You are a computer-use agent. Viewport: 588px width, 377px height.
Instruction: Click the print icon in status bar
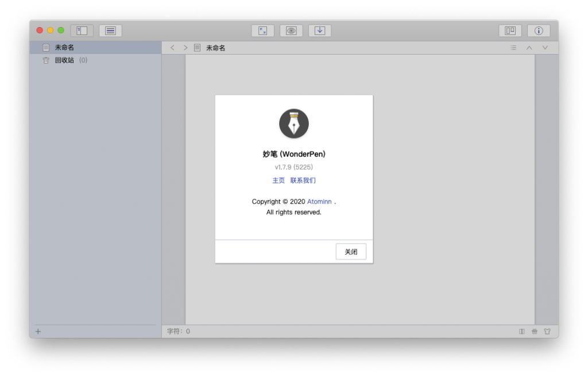535,331
